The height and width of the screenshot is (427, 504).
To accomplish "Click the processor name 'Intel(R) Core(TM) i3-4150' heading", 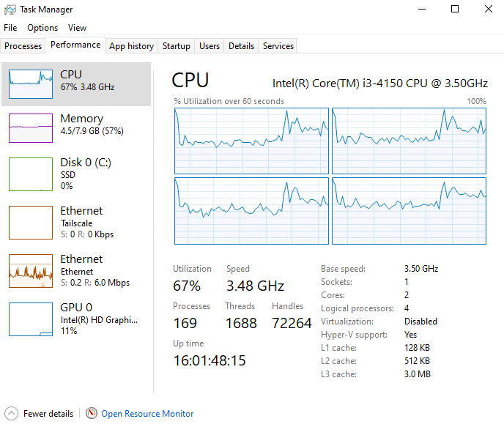I will pyautogui.click(x=380, y=83).
